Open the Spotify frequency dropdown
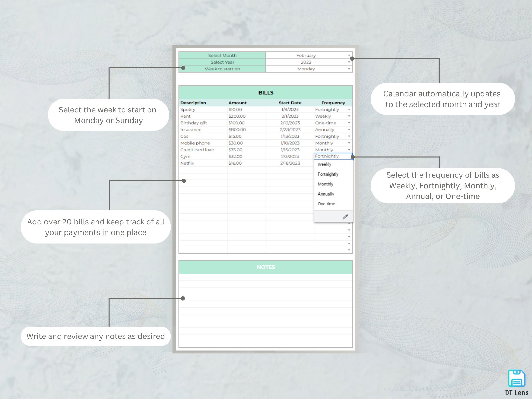The width and height of the screenshot is (532, 399). click(349, 109)
